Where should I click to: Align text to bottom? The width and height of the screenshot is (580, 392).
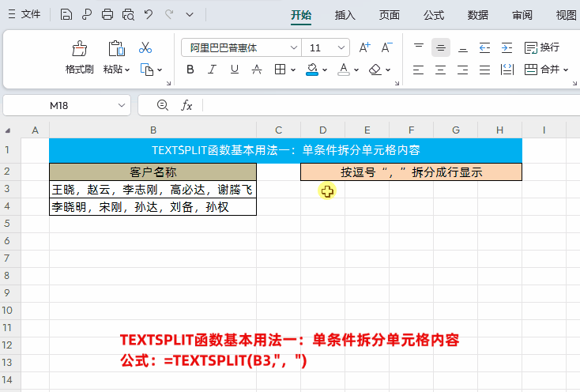pyautogui.click(x=463, y=47)
